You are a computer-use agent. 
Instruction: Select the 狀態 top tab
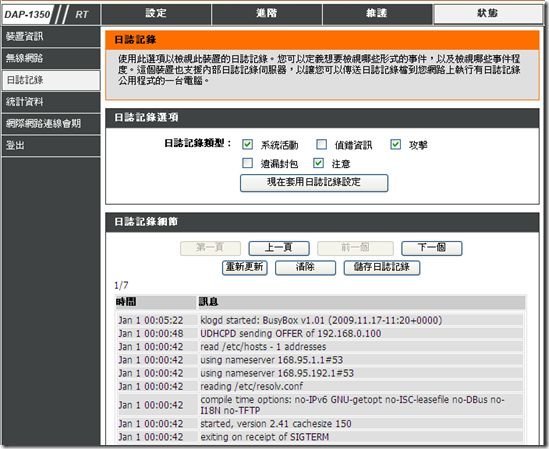coord(488,14)
